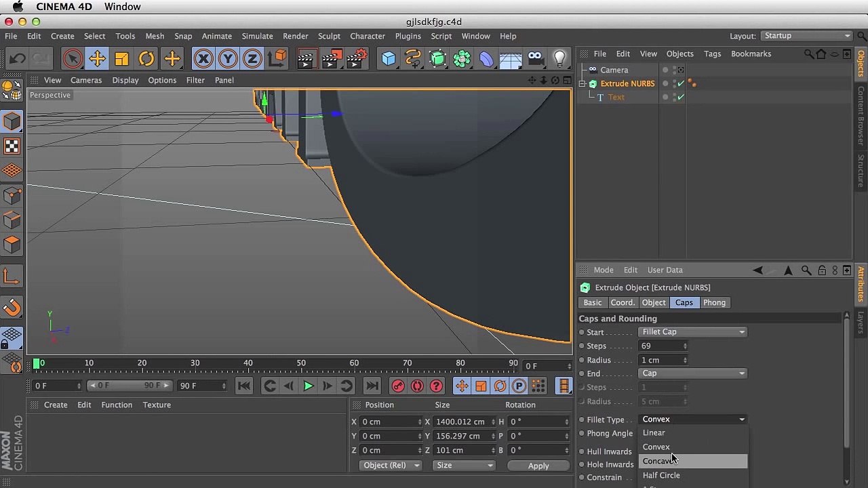The width and height of the screenshot is (868, 488).
Task: Switch to the Phong tab
Action: (714, 303)
